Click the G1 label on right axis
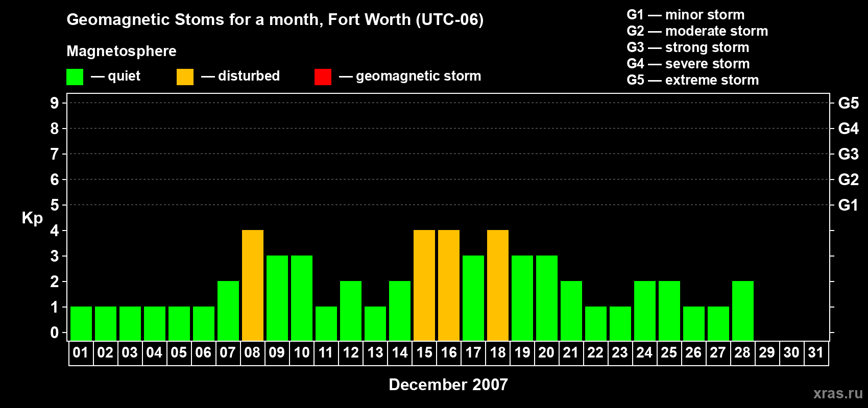 tap(849, 205)
